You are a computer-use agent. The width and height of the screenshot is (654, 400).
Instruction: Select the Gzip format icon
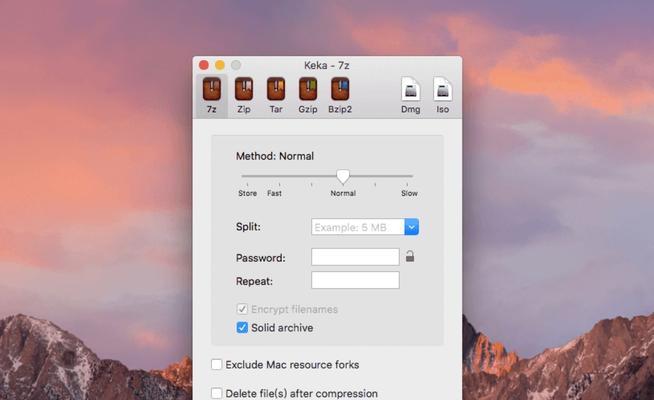[x=308, y=89]
